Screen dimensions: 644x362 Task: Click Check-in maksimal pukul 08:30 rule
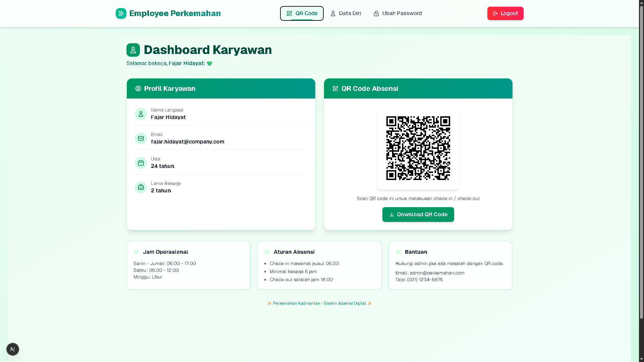point(304,263)
